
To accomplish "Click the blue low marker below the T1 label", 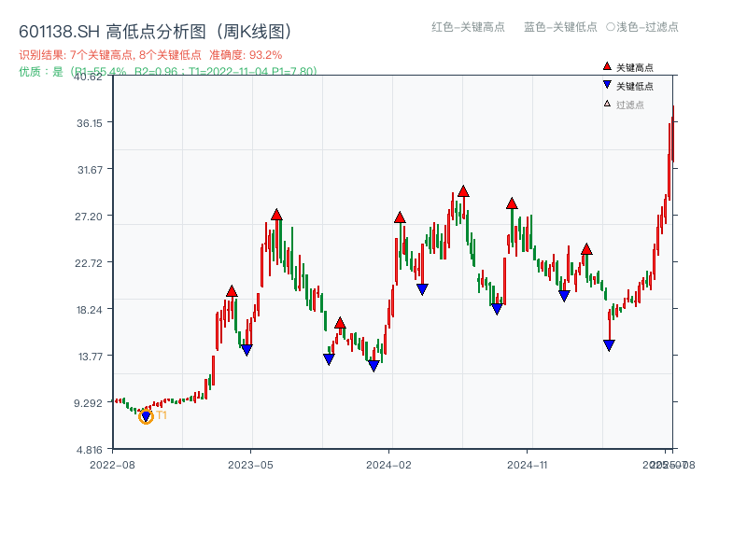I will (148, 414).
